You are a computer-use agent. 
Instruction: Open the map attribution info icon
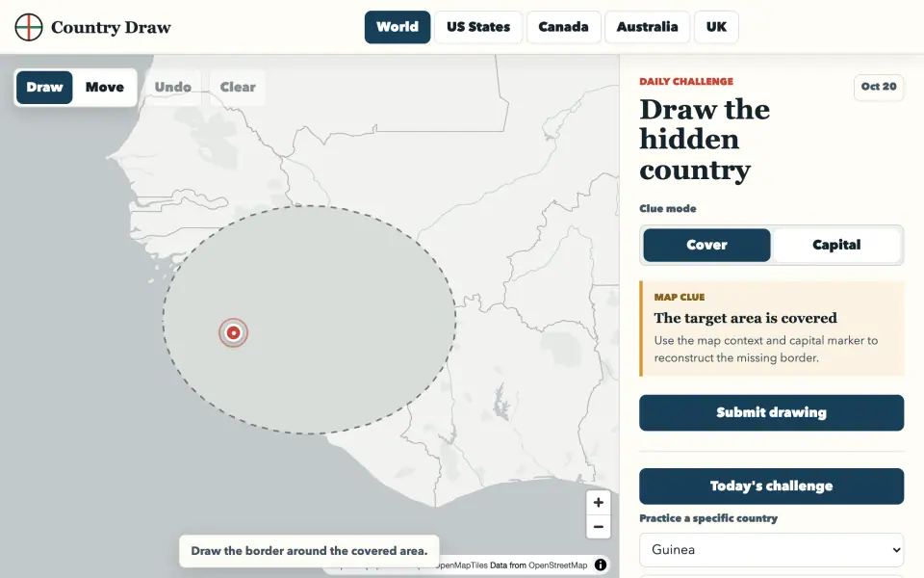(601, 565)
